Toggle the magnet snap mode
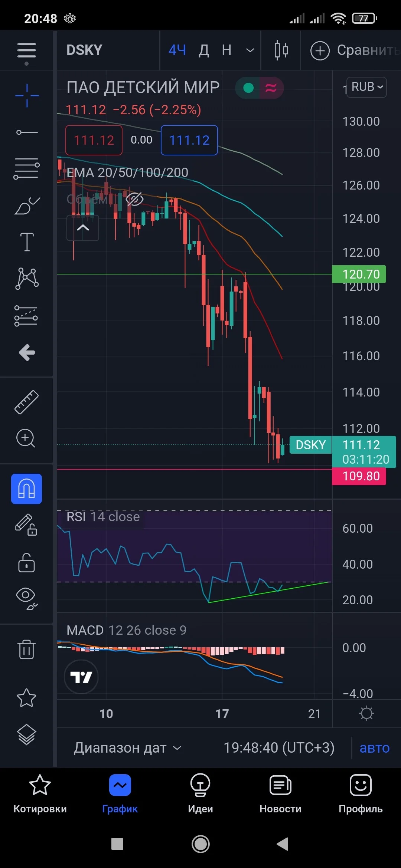This screenshot has height=868, width=401. [x=26, y=489]
